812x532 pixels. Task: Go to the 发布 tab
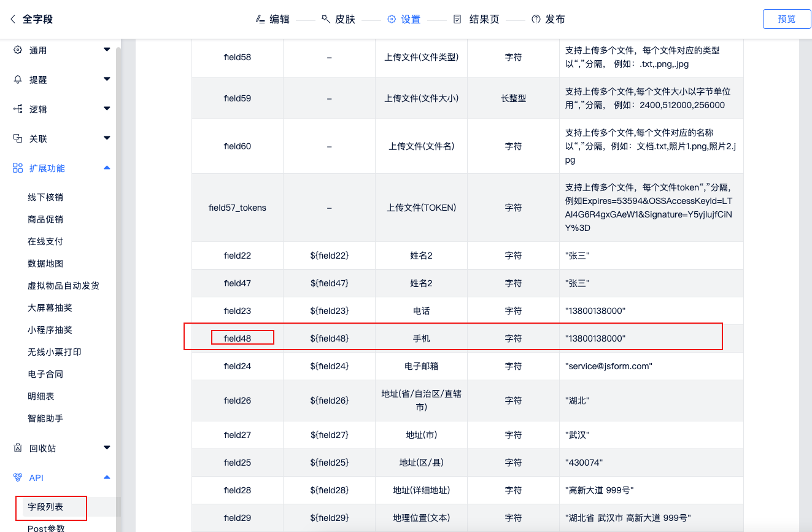[x=548, y=19]
